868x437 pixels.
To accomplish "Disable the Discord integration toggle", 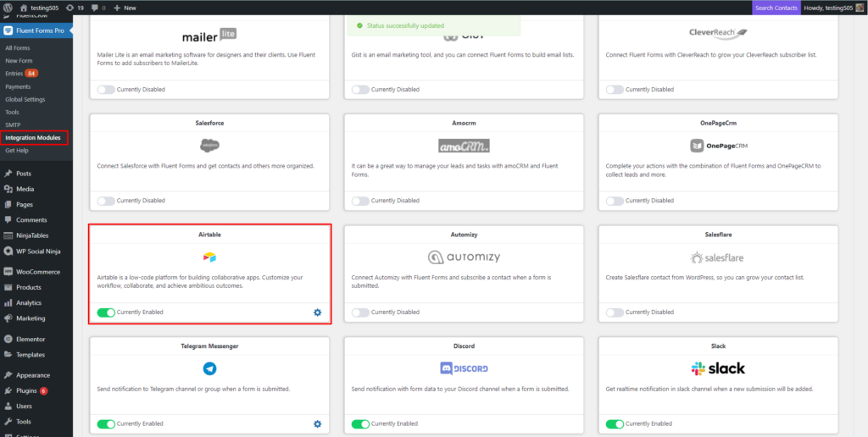I will 360,423.
